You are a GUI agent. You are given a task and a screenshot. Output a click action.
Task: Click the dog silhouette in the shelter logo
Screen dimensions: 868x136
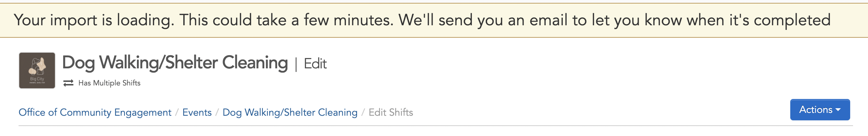click(x=38, y=67)
